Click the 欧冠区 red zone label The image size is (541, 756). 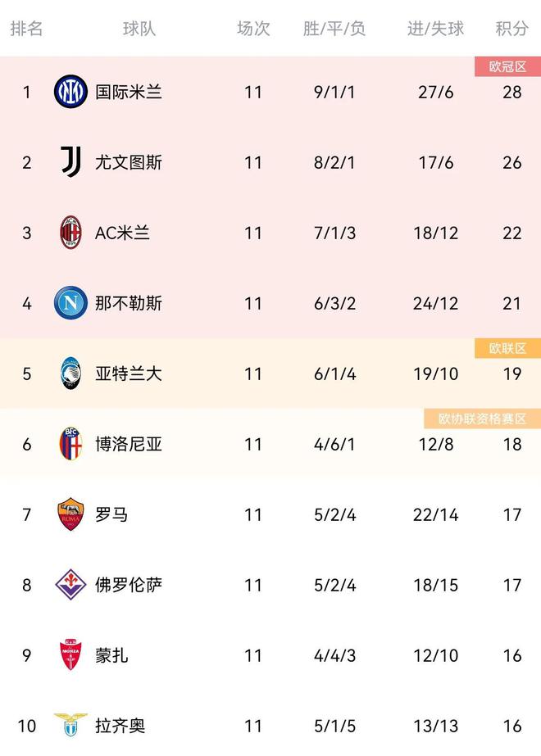(507, 66)
